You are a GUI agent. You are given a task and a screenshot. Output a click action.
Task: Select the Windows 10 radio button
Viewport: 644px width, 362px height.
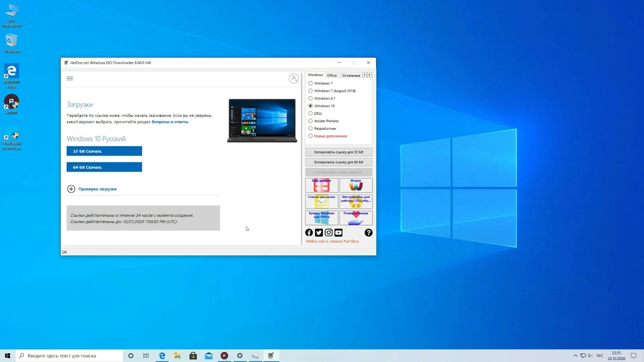click(310, 106)
